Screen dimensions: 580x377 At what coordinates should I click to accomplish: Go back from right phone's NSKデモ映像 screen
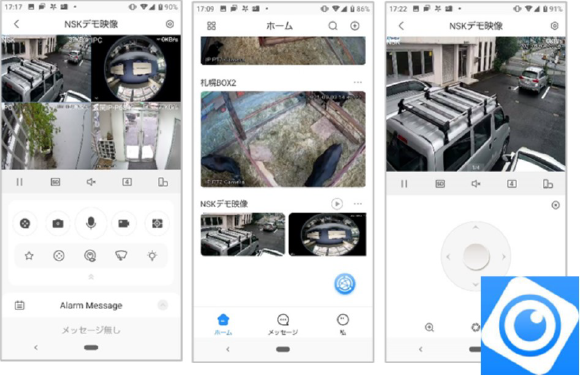pyautogui.click(x=401, y=26)
